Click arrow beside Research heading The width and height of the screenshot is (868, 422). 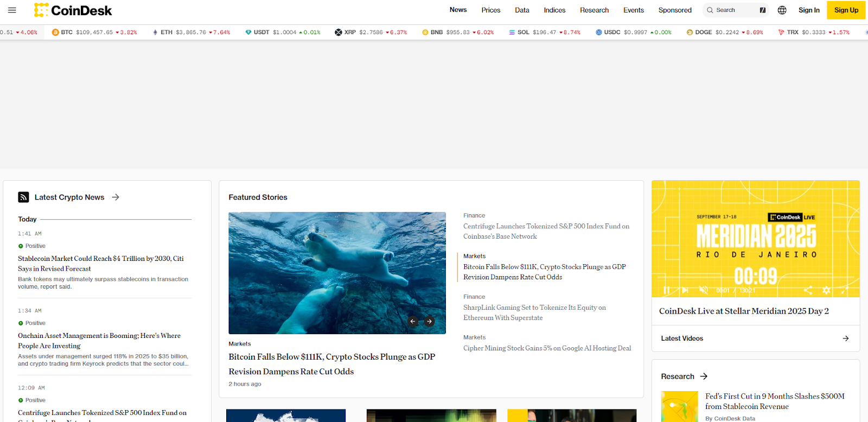tap(704, 376)
